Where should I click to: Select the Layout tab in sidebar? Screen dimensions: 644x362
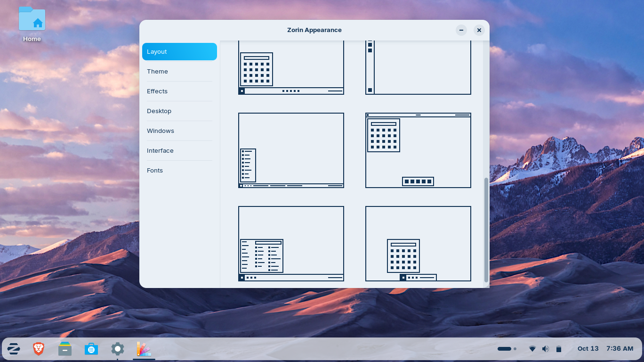(x=179, y=52)
